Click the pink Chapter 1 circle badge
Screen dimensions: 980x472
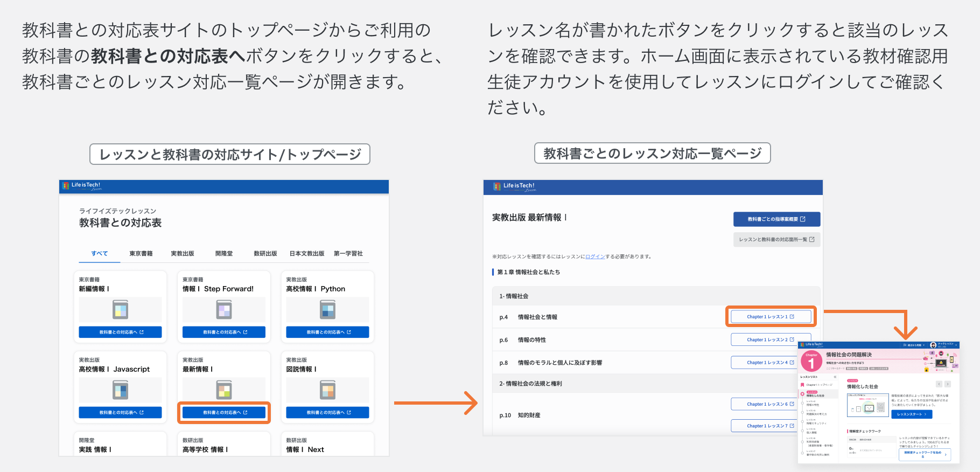click(811, 360)
